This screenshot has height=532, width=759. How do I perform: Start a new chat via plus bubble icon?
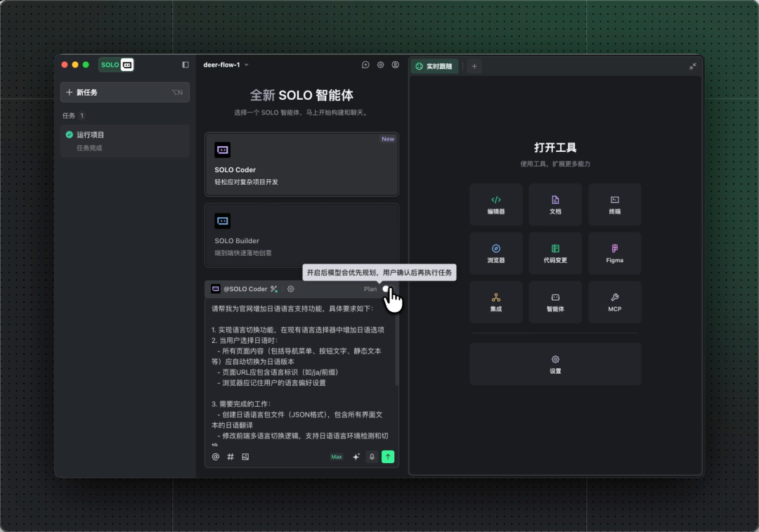pos(365,65)
